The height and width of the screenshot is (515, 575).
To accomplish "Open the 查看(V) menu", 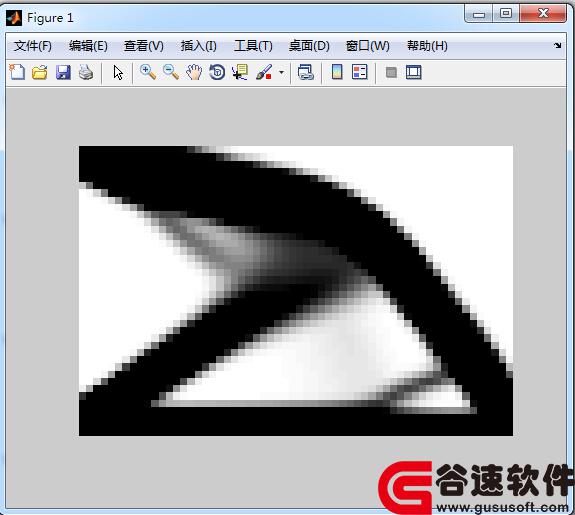I will point(143,46).
